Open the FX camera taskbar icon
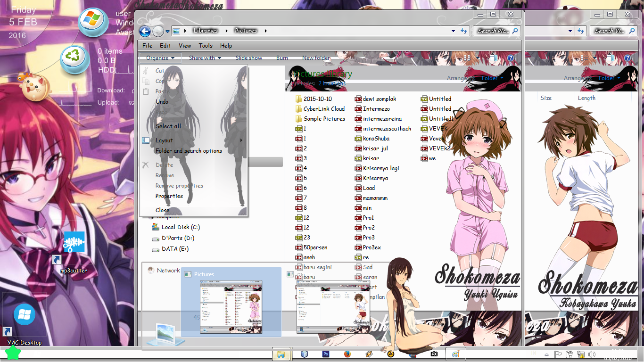This screenshot has height=362, width=644. (x=434, y=354)
